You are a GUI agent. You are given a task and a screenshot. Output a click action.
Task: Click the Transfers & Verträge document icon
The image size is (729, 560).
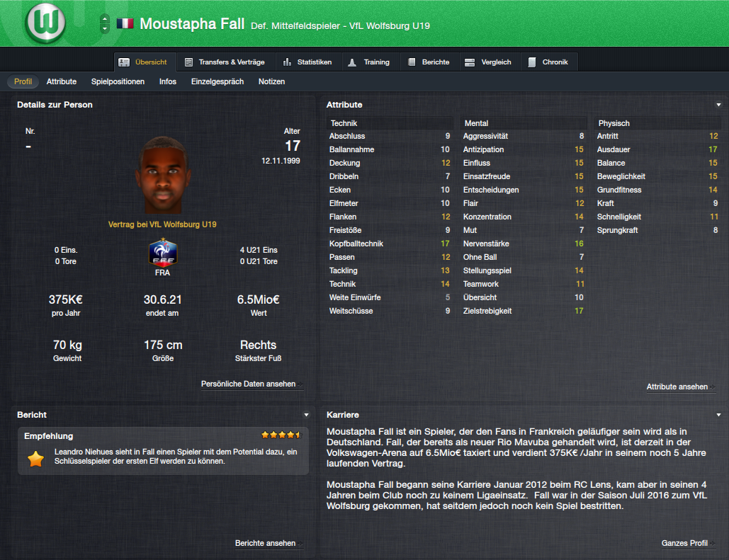tap(188, 62)
